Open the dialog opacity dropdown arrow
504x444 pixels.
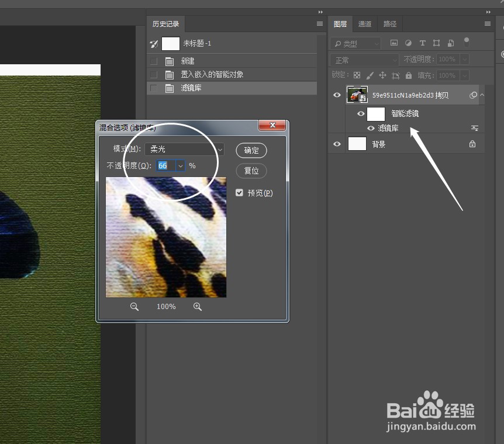[x=181, y=166]
